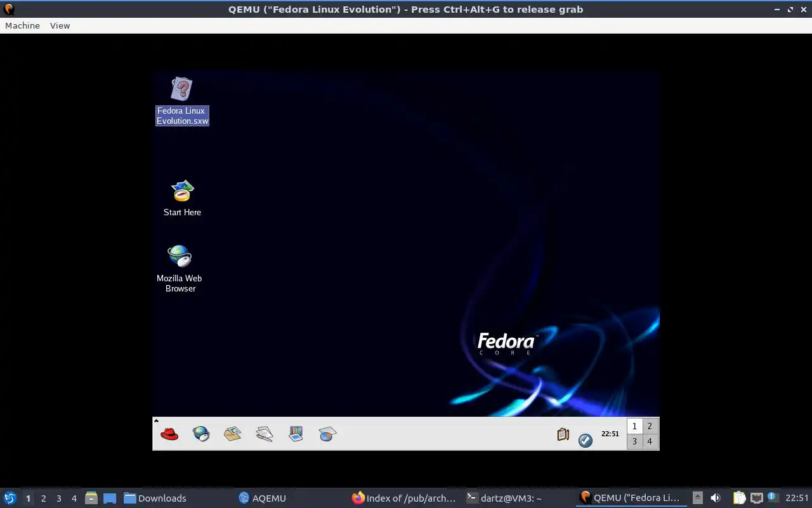This screenshot has width=812, height=508.
Task: Switch to Fedora workspace 1
Action: click(x=634, y=426)
